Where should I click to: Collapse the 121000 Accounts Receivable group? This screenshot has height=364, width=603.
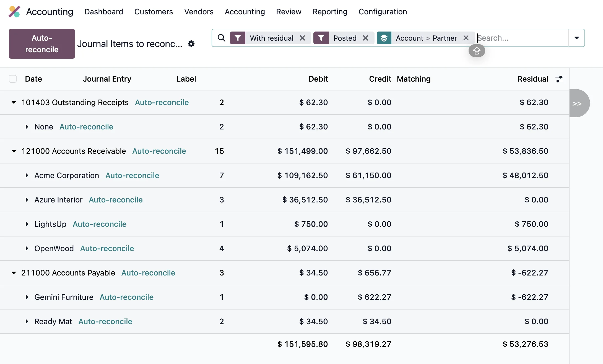coord(14,151)
